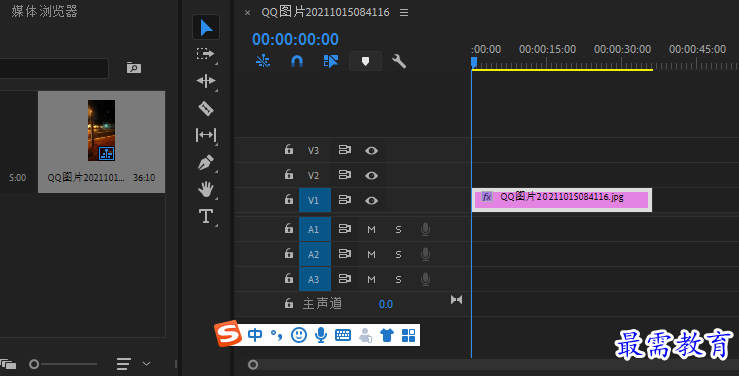Image resolution: width=739 pixels, height=376 pixels.
Task: Toggle sync lock for V2
Action: tap(345, 175)
